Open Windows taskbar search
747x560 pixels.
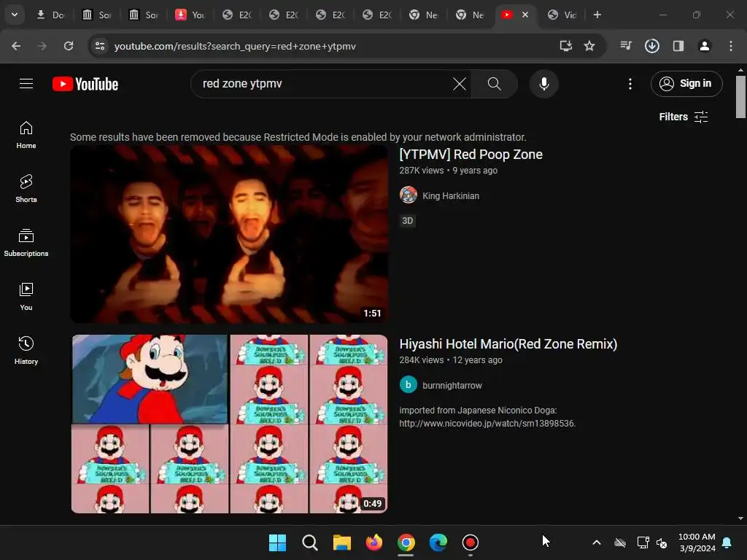(309, 542)
